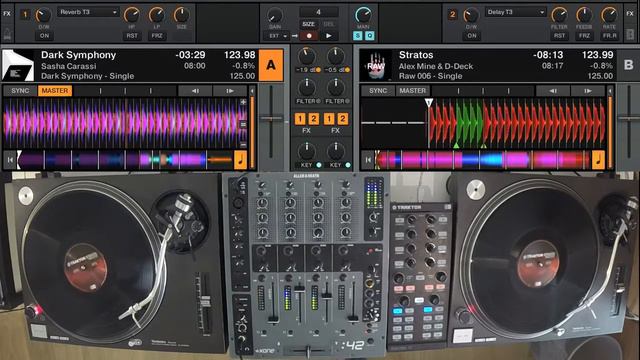640x360 pixels.
Task: Click RST under the HP knob
Action: point(132,36)
